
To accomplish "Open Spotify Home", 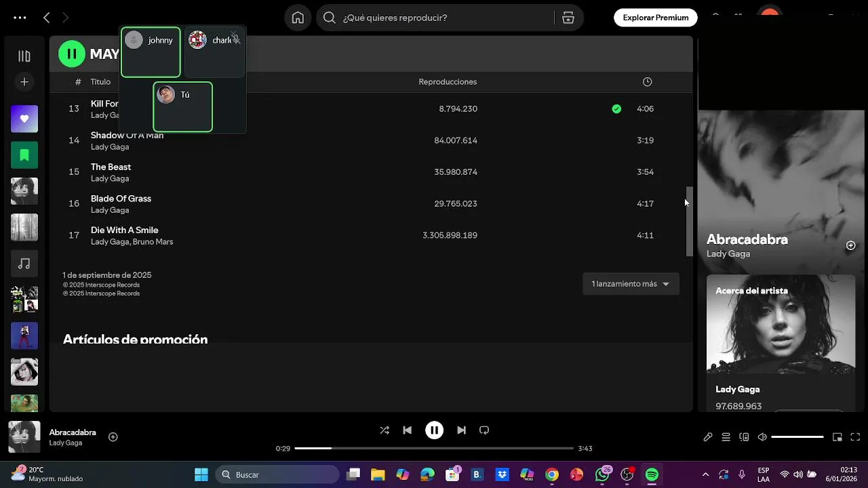I will click(x=298, y=18).
